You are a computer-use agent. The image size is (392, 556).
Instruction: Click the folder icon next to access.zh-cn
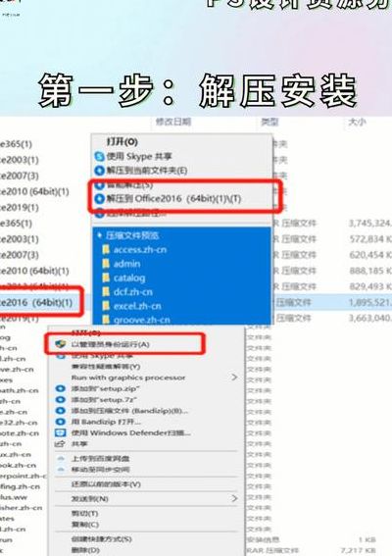(106, 250)
